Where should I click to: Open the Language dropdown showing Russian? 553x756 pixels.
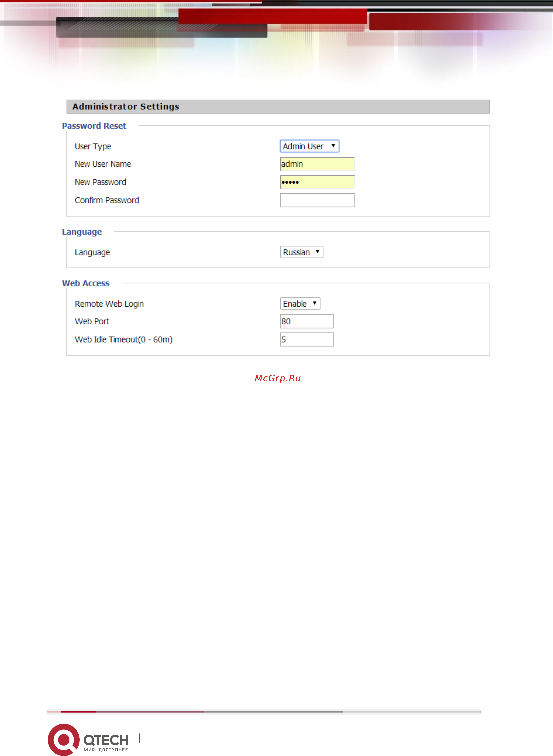(x=301, y=252)
